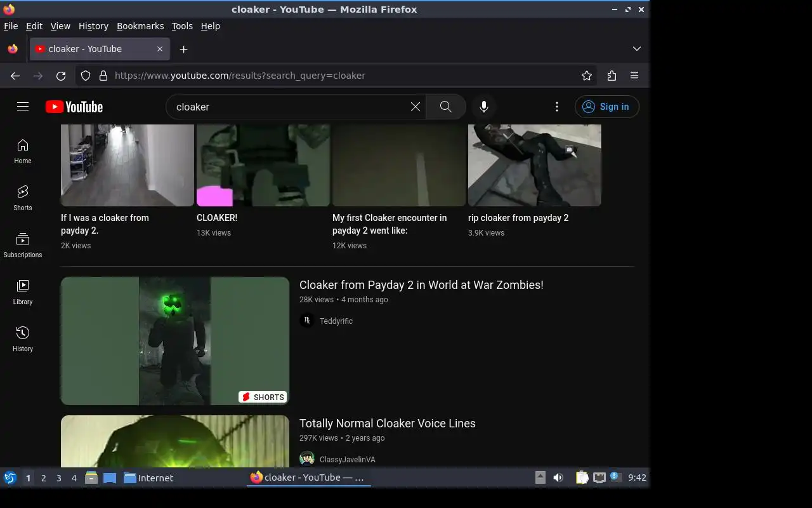The height and width of the screenshot is (508, 812).
Task: Click the clock showing 9:42
Action: (x=637, y=478)
